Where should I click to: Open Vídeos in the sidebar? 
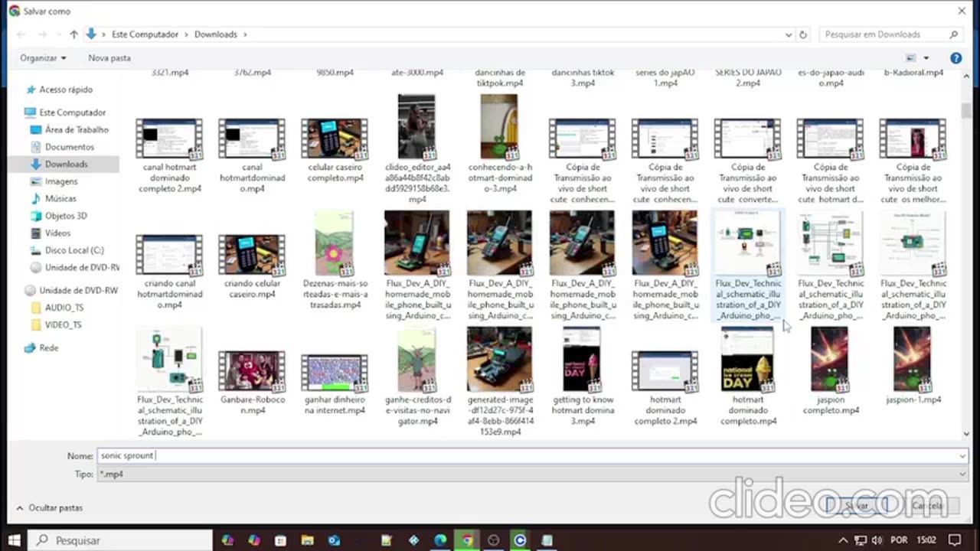[x=57, y=233]
